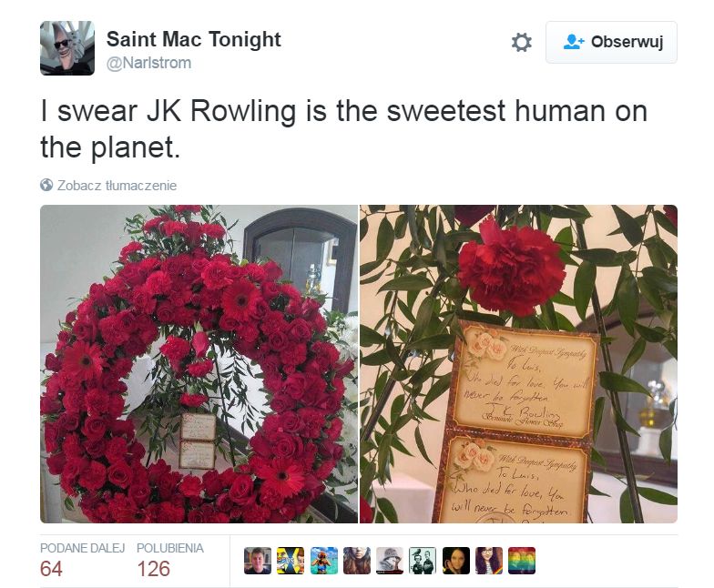
Task: Open Saint Mac Tonight profile avatar
Action: click(x=67, y=47)
